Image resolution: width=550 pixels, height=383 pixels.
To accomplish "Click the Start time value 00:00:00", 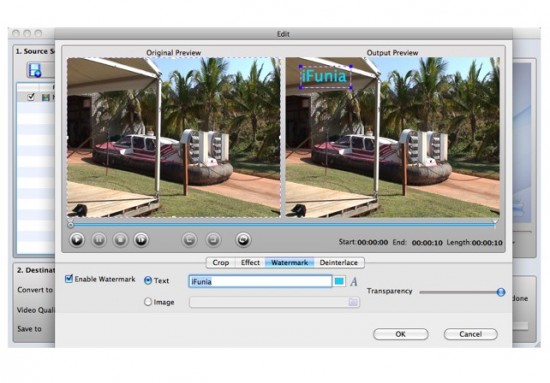I will [373, 242].
